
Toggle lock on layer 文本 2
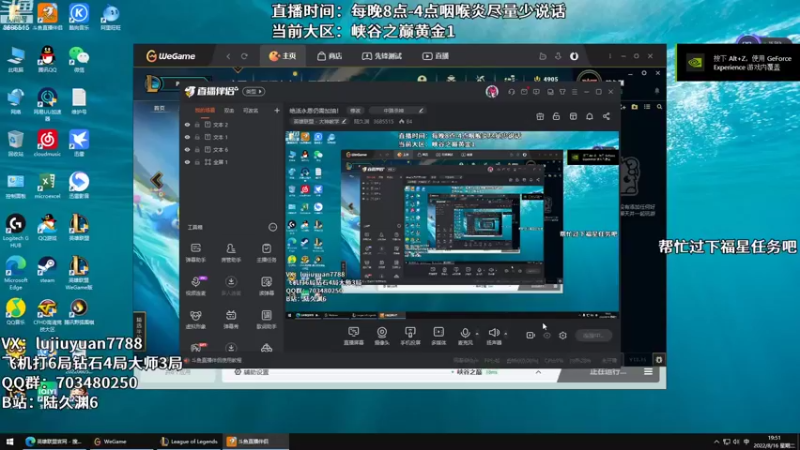(197, 124)
